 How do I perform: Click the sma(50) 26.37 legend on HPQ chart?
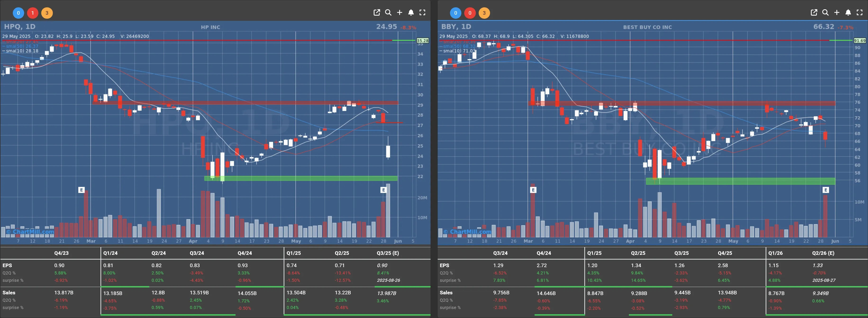pos(20,46)
